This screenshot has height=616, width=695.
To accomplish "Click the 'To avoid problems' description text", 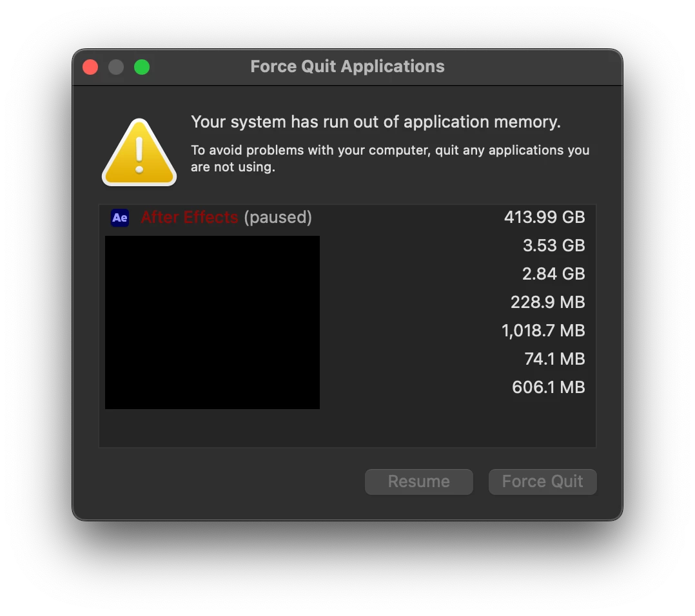I will pyautogui.click(x=390, y=159).
